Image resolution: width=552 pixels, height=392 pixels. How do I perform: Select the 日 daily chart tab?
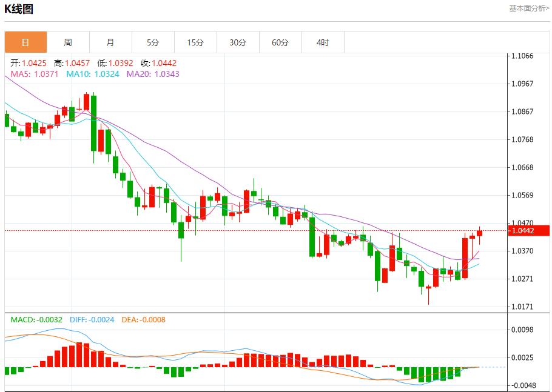25,42
